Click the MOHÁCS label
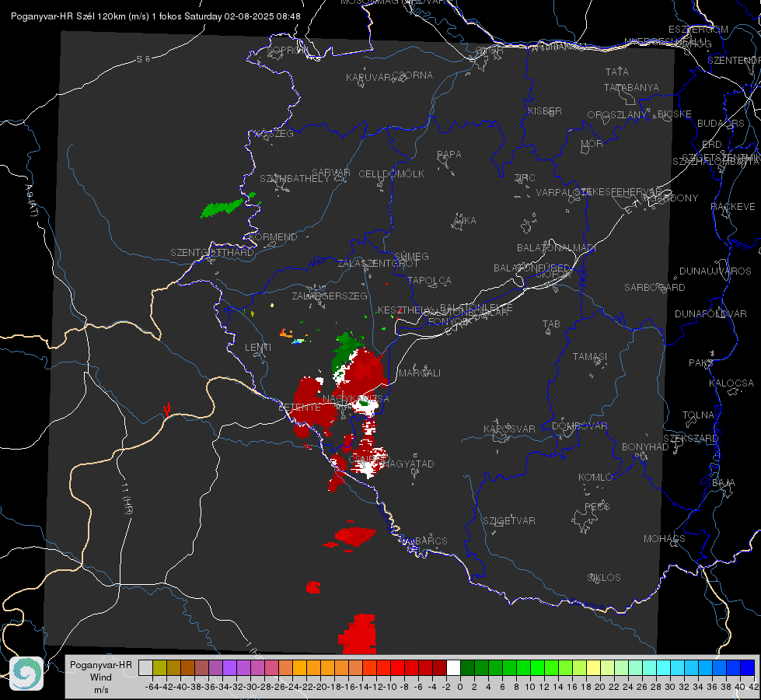The height and width of the screenshot is (700, 761). pyautogui.click(x=665, y=539)
